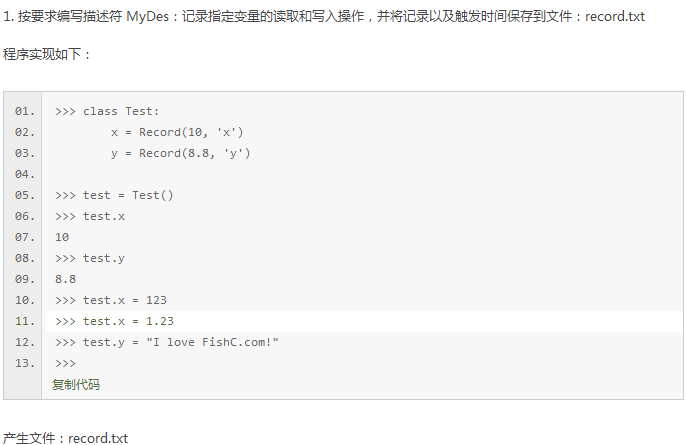
Task: Click the empty prompt on line 13
Action: (x=65, y=363)
